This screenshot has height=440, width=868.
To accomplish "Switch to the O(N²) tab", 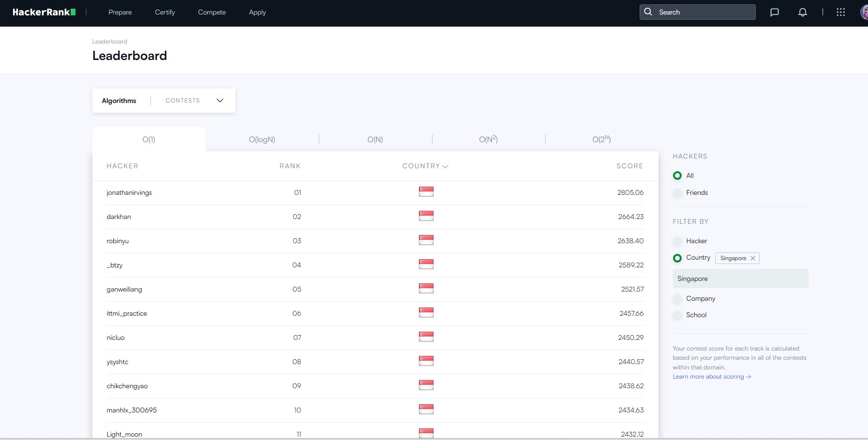I will [x=488, y=139].
